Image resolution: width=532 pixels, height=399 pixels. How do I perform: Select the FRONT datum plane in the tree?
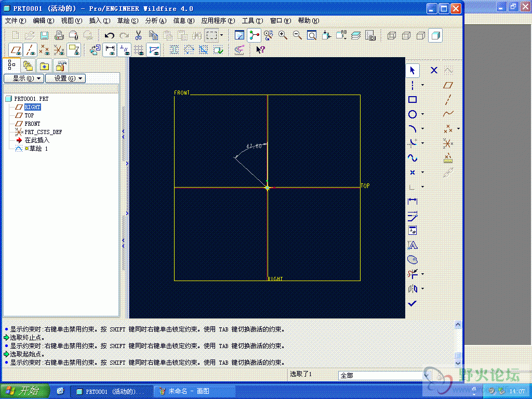pyautogui.click(x=32, y=124)
